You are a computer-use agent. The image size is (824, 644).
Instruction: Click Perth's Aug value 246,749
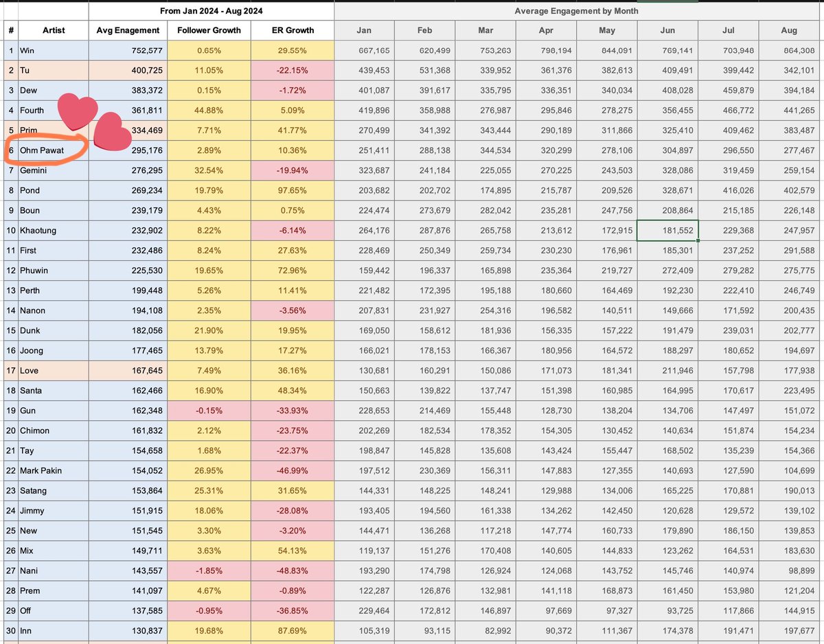pyautogui.click(x=789, y=290)
